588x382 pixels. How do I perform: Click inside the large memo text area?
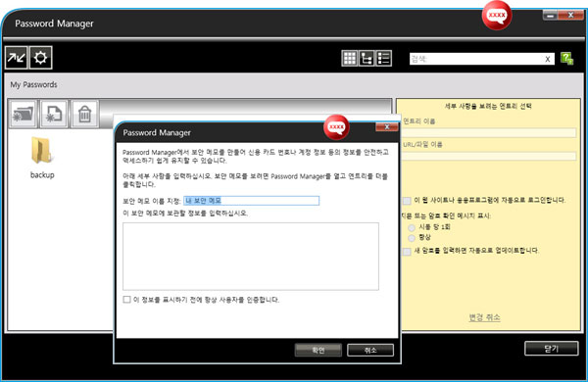click(251, 257)
